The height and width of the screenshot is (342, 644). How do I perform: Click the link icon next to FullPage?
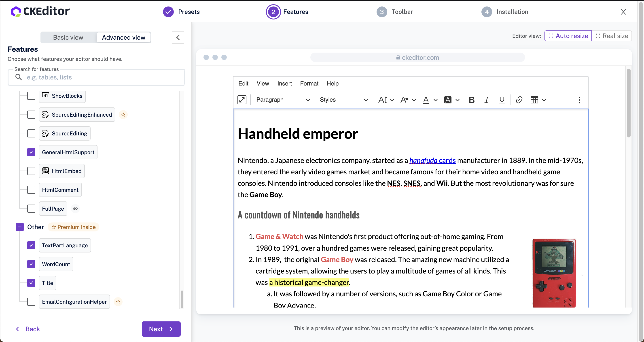pyautogui.click(x=75, y=208)
